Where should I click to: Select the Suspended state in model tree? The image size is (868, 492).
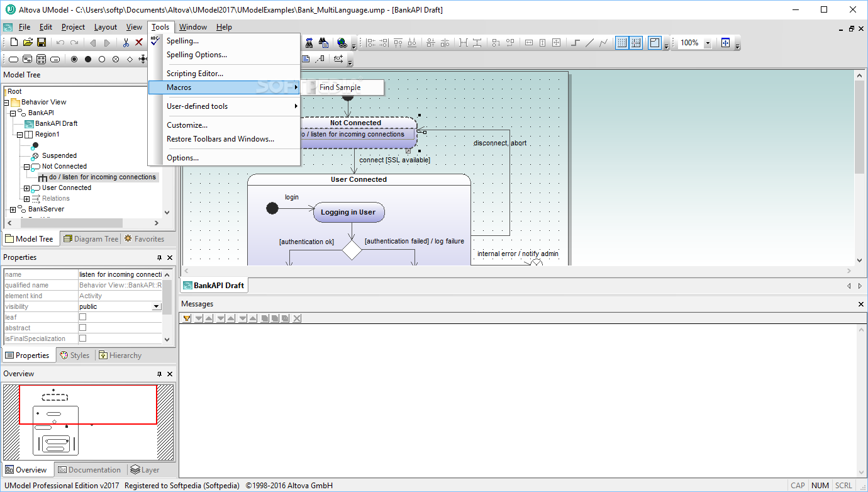click(59, 155)
